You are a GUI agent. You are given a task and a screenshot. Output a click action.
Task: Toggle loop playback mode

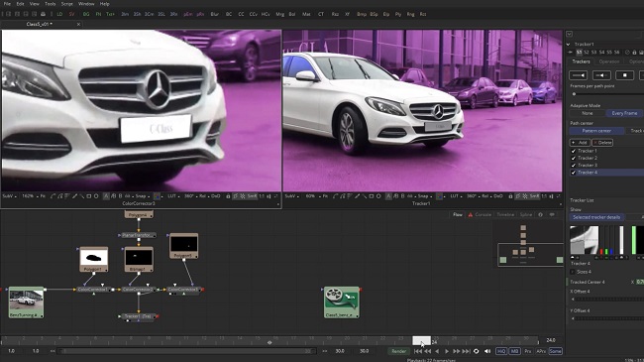[476, 351]
